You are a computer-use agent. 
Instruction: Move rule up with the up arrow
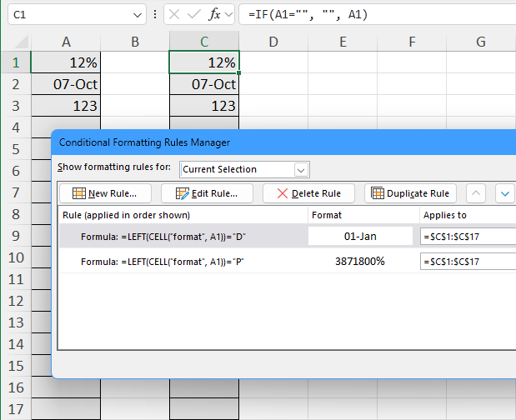coord(476,193)
